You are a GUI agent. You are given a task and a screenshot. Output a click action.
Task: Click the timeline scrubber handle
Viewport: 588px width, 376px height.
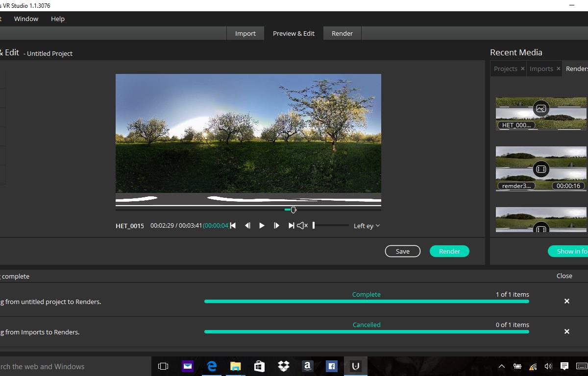293,210
